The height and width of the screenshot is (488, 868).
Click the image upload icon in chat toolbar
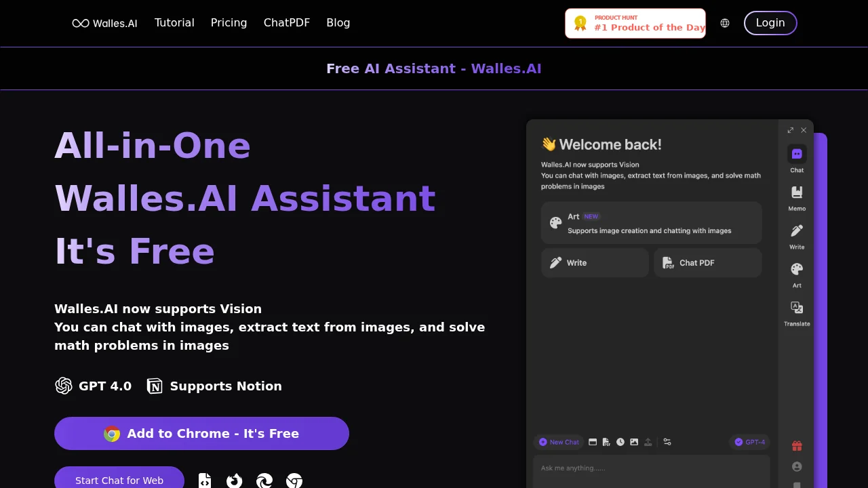tap(634, 442)
